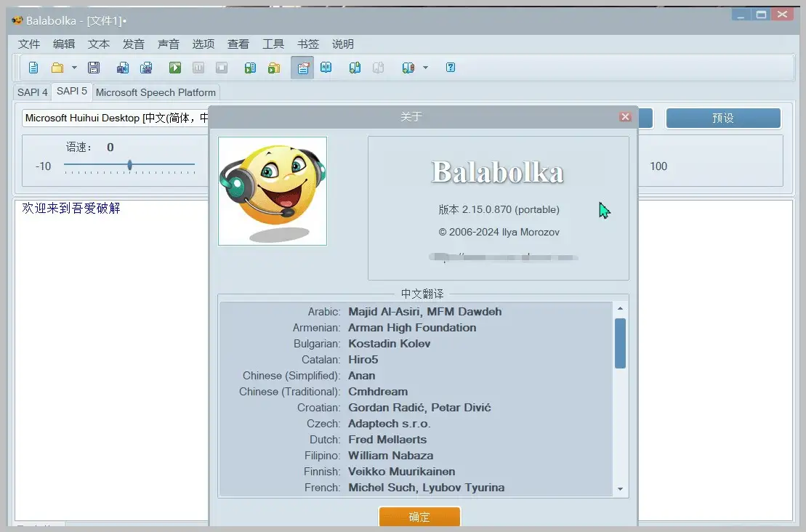
Task: Switch to the SAPI 4 tab
Action: (33, 92)
